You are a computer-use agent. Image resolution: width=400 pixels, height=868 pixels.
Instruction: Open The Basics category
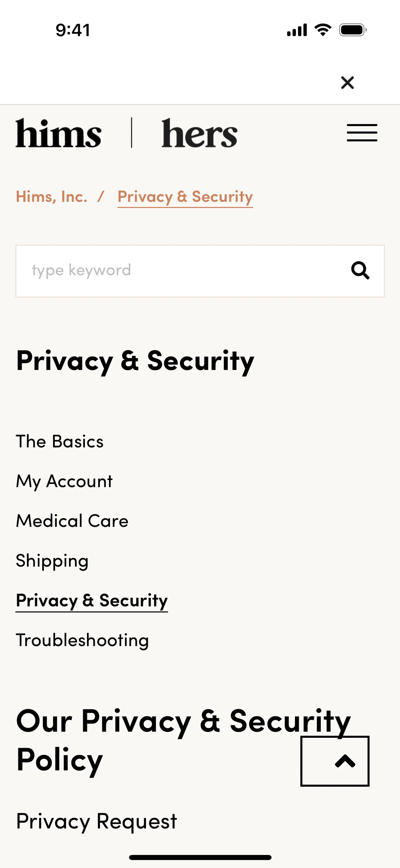coord(60,442)
